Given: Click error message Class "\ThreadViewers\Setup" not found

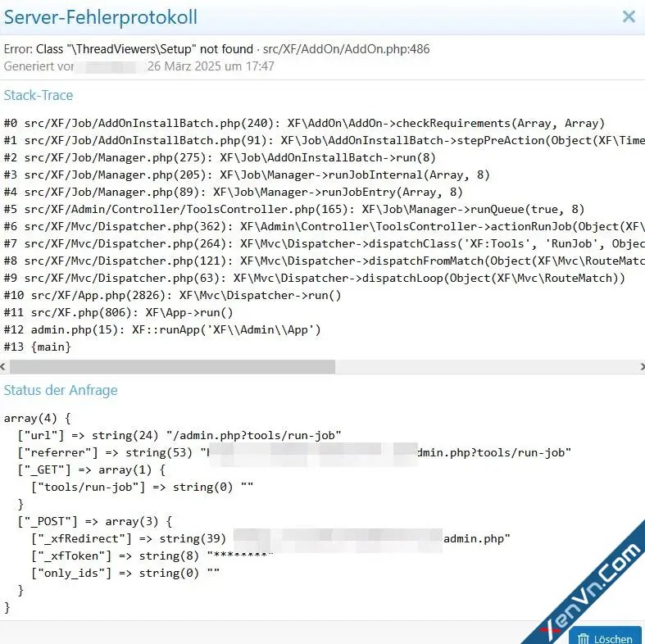Looking at the screenshot, I should coord(144,49).
